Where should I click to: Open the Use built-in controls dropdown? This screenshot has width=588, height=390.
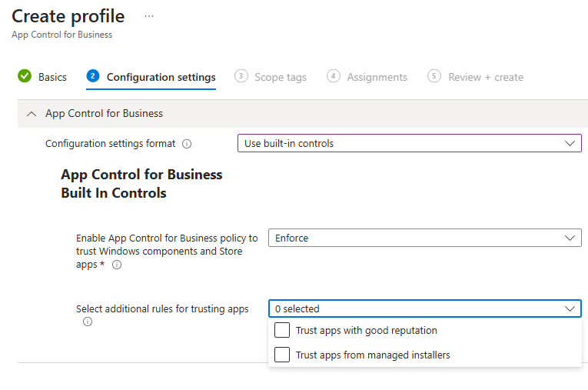point(409,143)
